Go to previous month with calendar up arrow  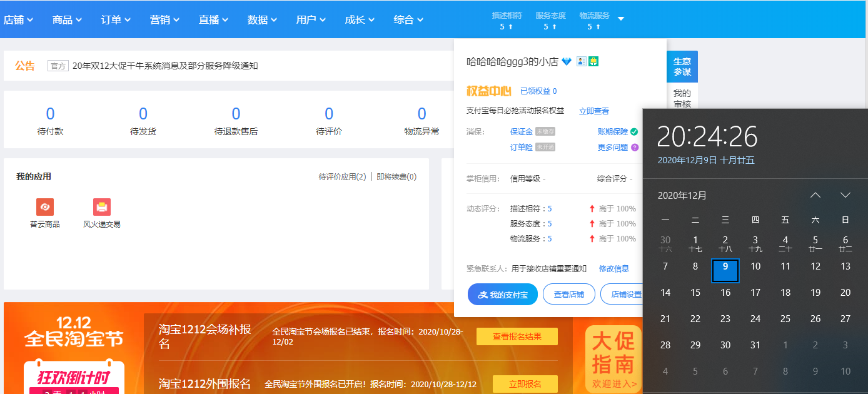click(815, 195)
